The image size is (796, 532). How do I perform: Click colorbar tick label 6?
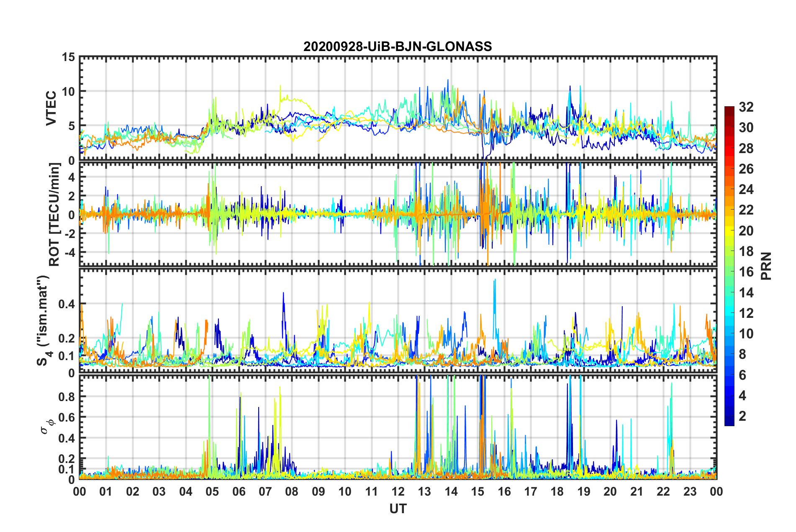[742, 375]
